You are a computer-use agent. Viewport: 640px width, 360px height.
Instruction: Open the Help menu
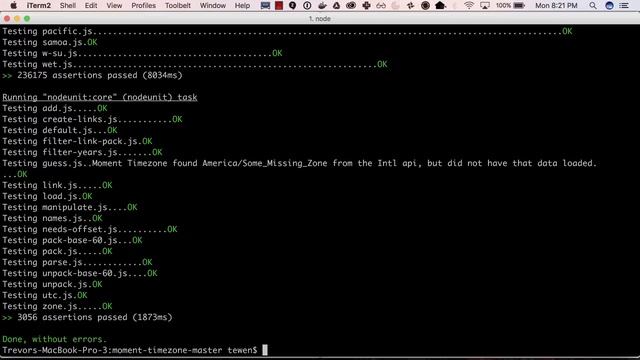point(242,5)
